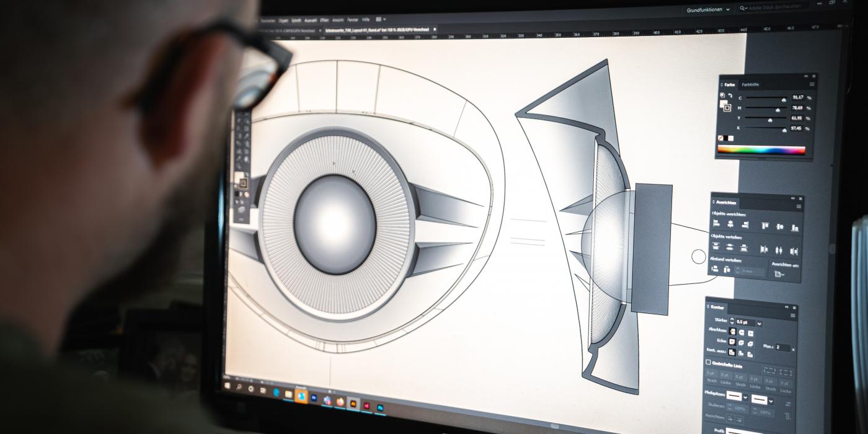Screen dimensions: 868x434
Task: Switch to the Farbhilfe tab
Action: pyautogui.click(x=750, y=85)
